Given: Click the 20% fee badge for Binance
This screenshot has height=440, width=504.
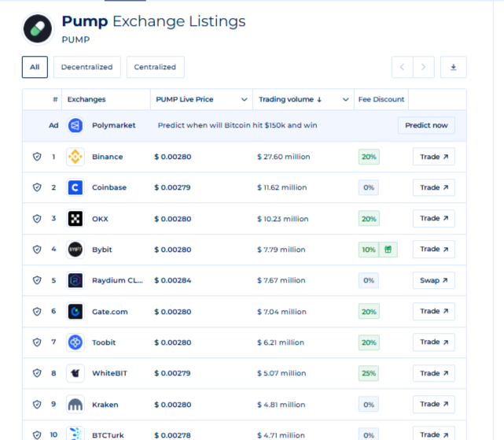Looking at the screenshot, I should click(x=369, y=157).
